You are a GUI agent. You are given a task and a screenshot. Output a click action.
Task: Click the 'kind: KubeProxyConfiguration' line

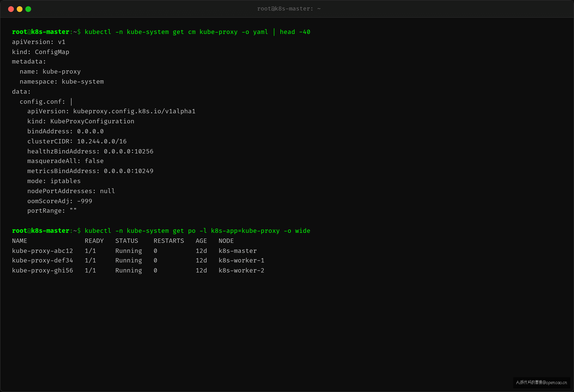(81, 121)
